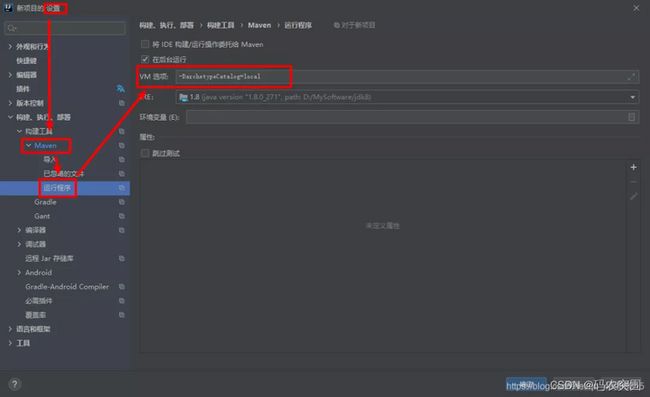Collapse the 构建工具 tree node
This screenshot has height=397, width=650.
pyautogui.click(x=19, y=131)
